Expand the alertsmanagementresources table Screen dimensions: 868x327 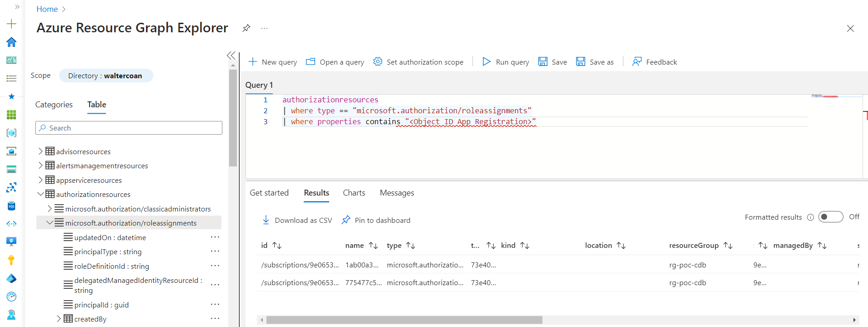pyautogui.click(x=40, y=165)
